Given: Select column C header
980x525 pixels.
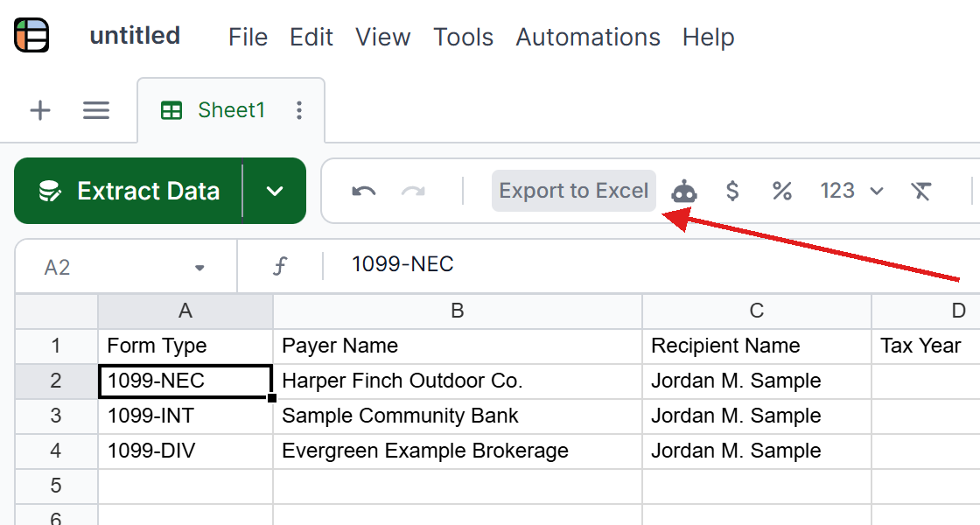Looking at the screenshot, I should (756, 311).
